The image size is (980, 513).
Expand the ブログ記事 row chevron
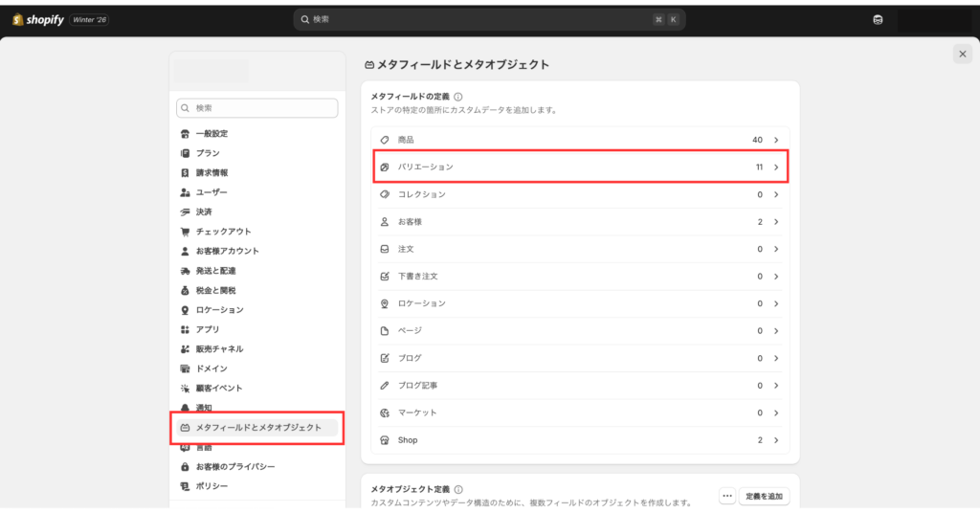point(776,386)
